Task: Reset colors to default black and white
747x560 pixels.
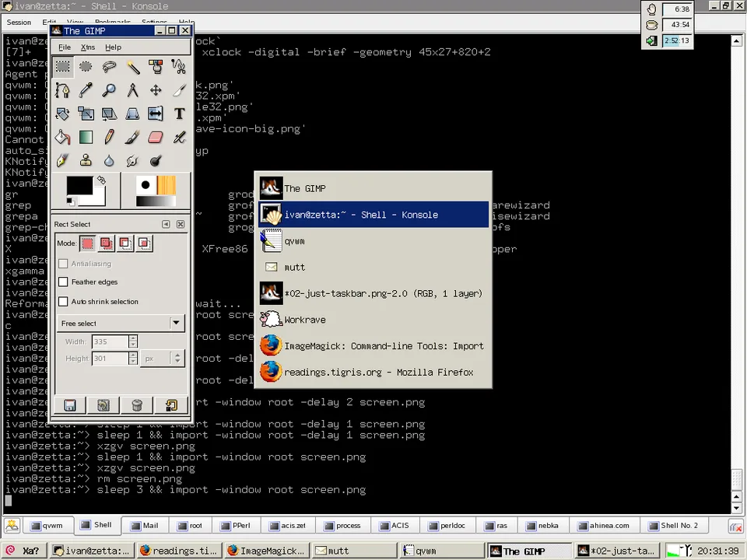Action: tap(71, 202)
